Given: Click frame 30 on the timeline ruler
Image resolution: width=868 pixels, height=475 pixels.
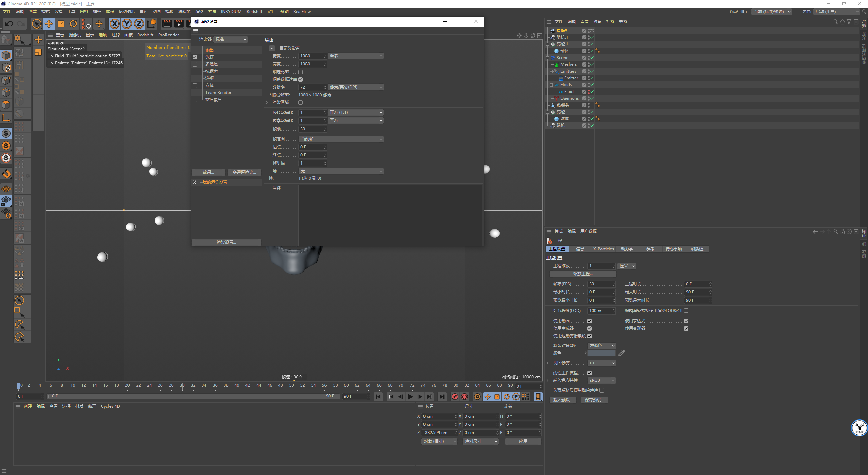Looking at the screenshot, I should (x=182, y=386).
